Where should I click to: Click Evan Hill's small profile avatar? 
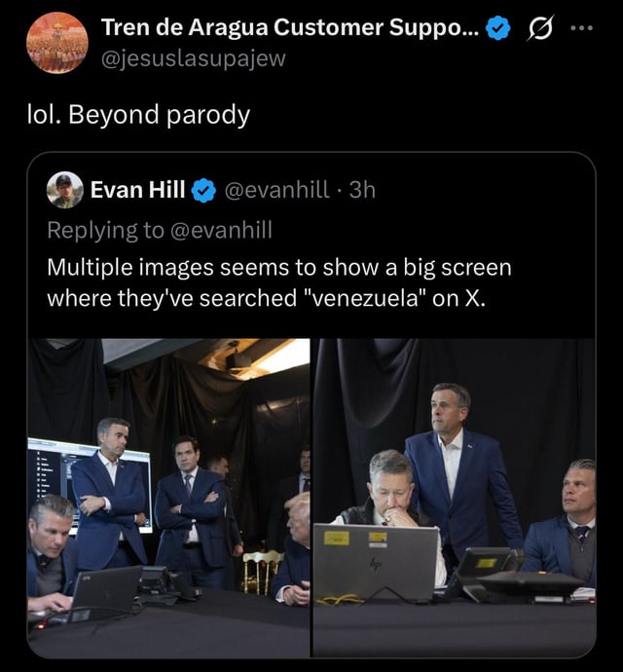65,190
